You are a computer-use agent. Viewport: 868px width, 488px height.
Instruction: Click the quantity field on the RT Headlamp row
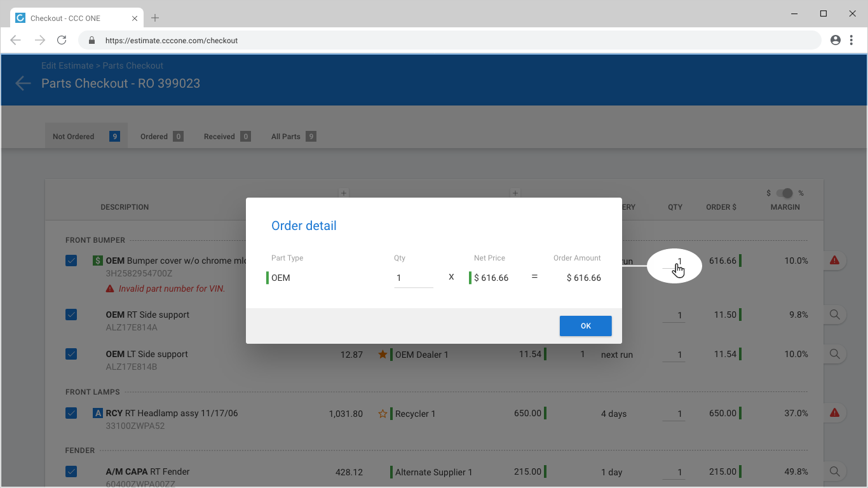(x=674, y=414)
